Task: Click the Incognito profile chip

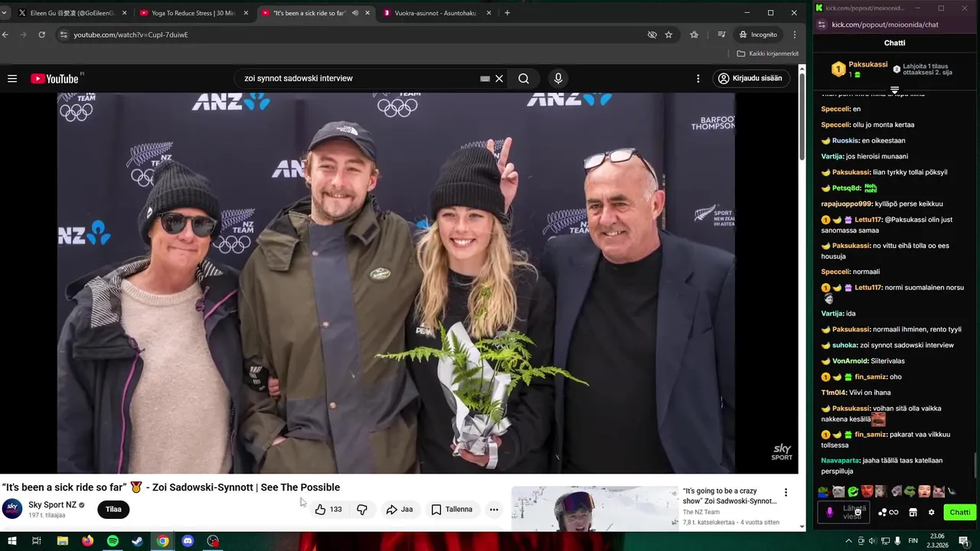Action: (x=758, y=34)
